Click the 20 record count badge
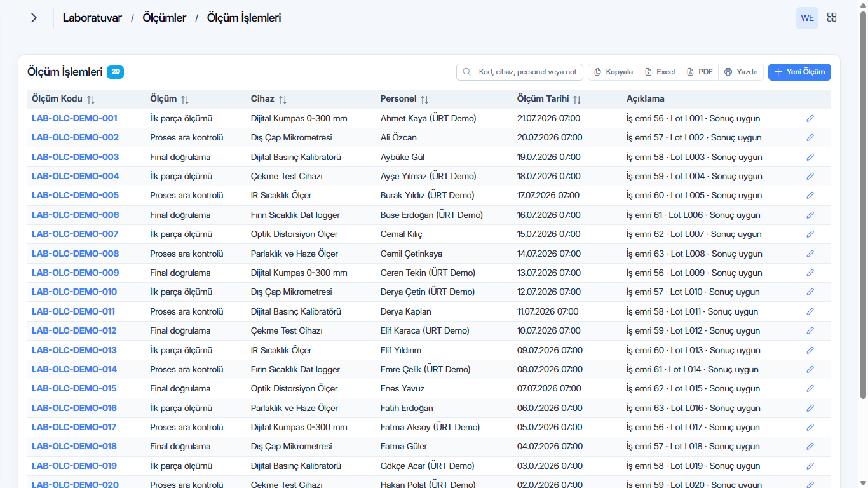Viewport: 868px width, 488px height. pyautogui.click(x=115, y=72)
